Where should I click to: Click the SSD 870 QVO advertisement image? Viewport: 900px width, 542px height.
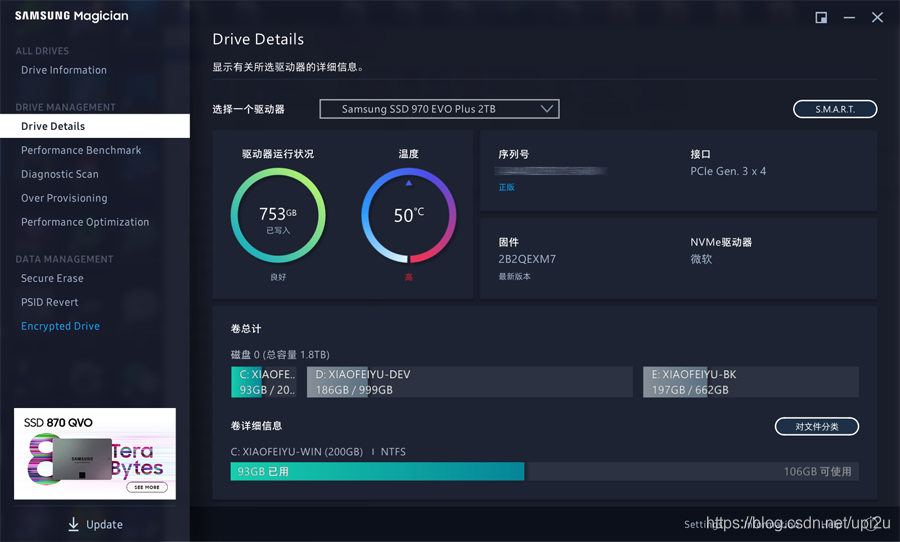pos(95,454)
